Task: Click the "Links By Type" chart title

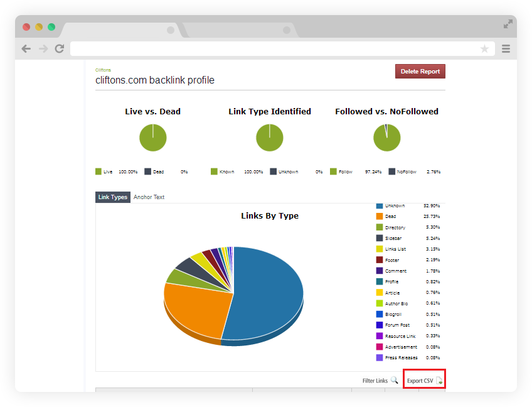Action: tap(270, 215)
